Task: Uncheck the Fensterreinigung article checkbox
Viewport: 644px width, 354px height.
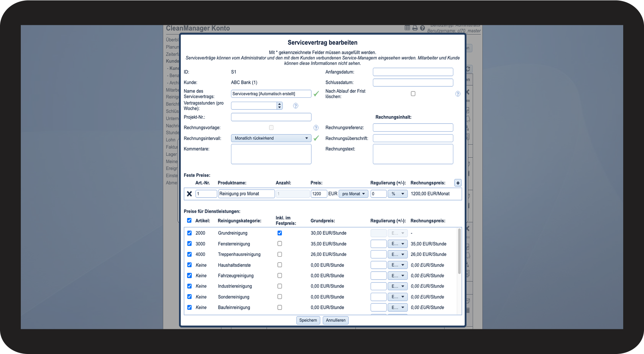Action: click(x=189, y=244)
